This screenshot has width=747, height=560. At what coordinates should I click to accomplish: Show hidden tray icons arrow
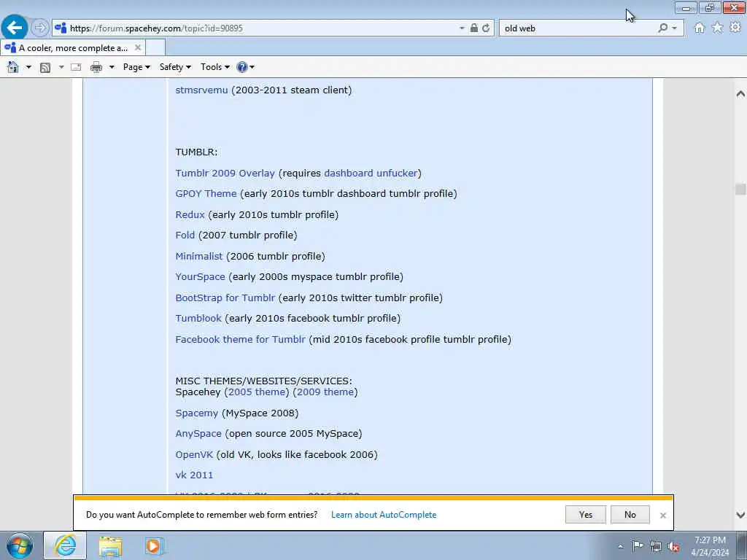[x=620, y=547]
